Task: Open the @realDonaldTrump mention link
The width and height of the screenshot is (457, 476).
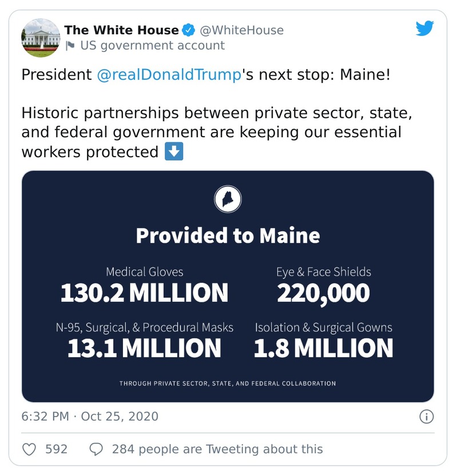Action: point(169,75)
